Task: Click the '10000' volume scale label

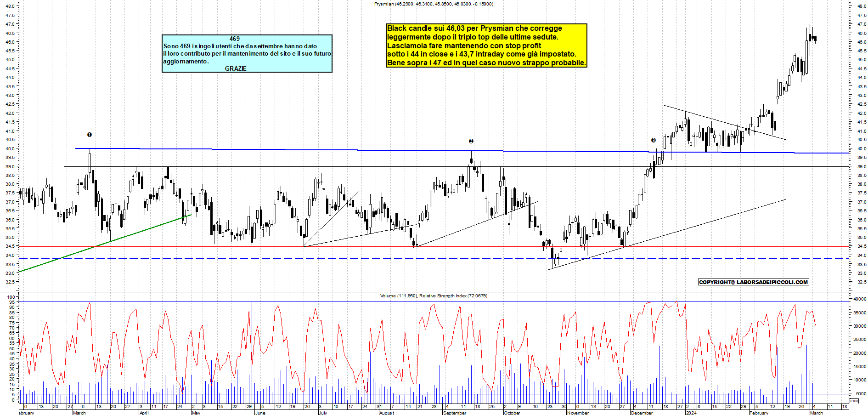Action: [x=860, y=380]
